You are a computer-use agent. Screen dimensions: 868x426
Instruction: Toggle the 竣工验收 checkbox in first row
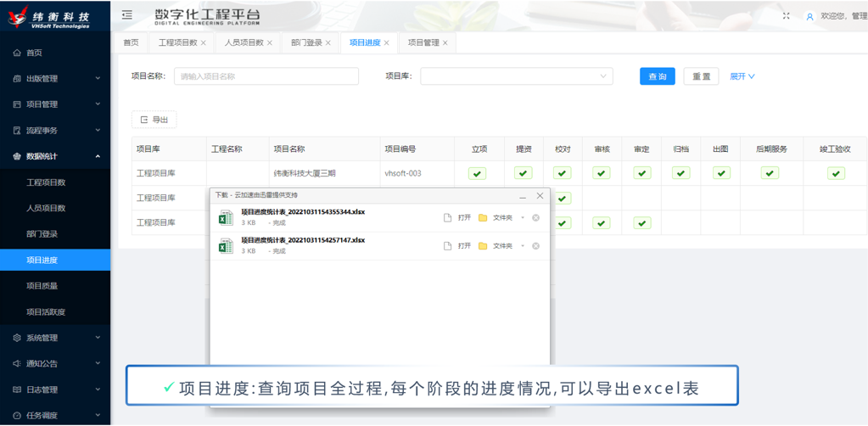(836, 173)
